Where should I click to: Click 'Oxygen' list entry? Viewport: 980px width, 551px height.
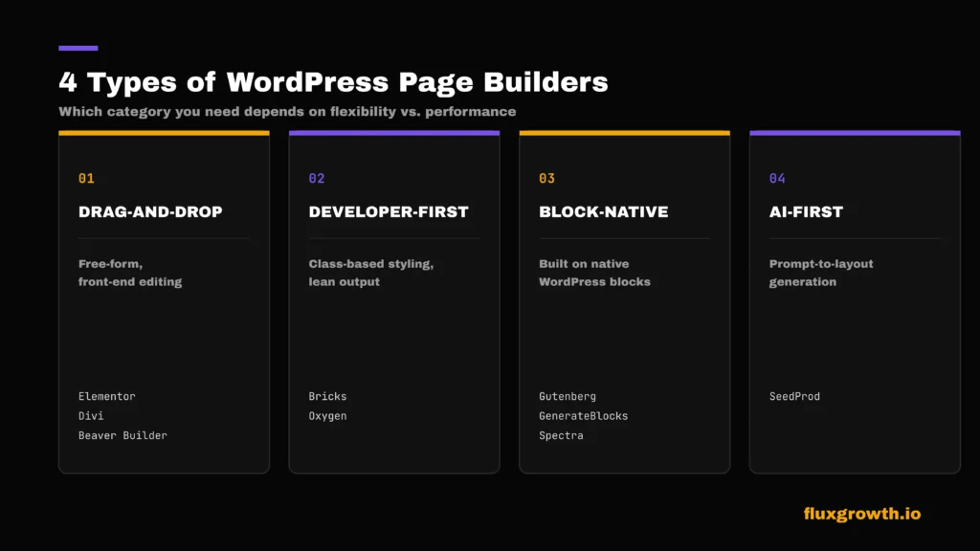tap(327, 416)
